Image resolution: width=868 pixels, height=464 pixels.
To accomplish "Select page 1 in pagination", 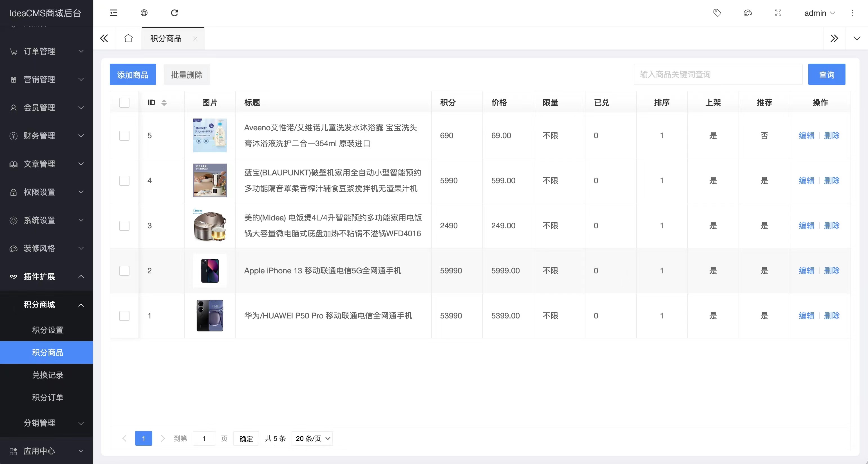I will (x=144, y=438).
